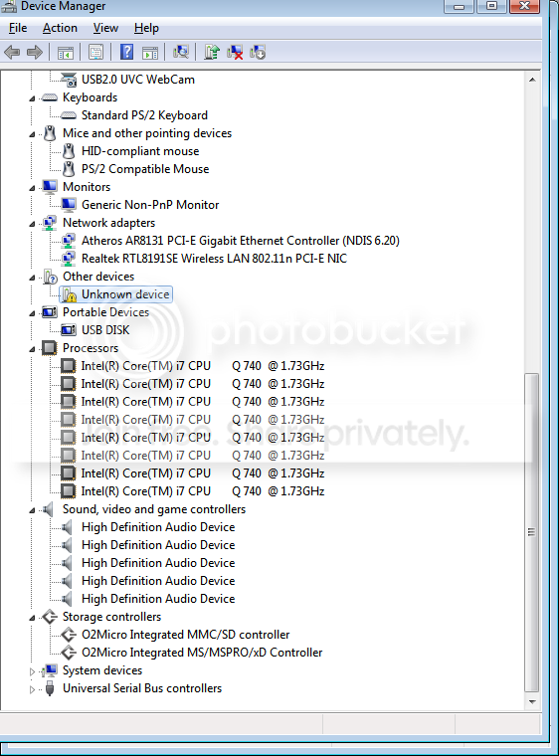Collapse the Network adapters category
Image resolution: width=559 pixels, height=756 pixels.
[x=32, y=224]
